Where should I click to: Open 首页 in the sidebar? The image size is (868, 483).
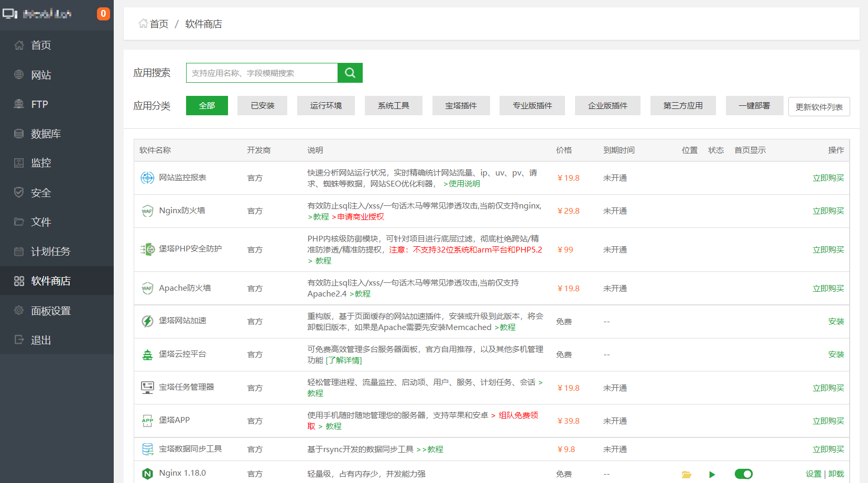coord(57,46)
